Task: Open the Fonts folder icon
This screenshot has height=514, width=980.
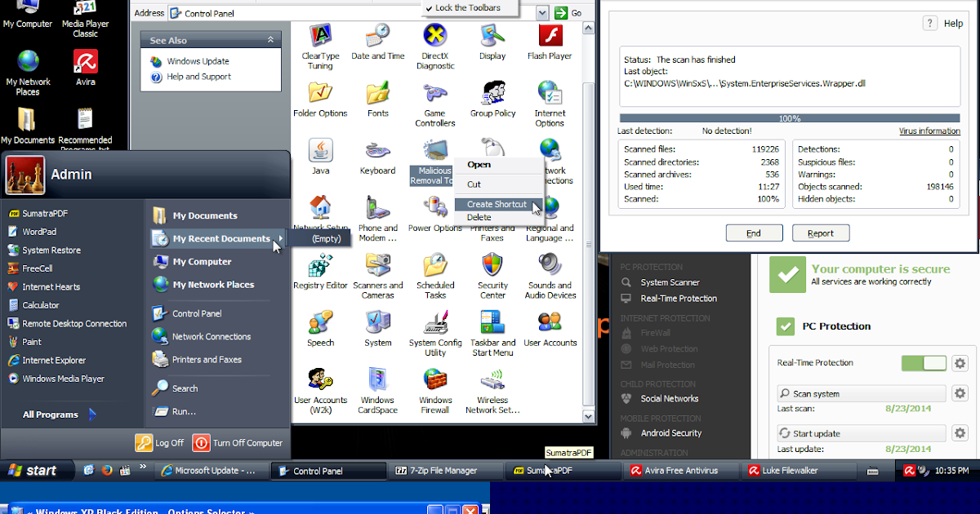Action: coord(377,94)
